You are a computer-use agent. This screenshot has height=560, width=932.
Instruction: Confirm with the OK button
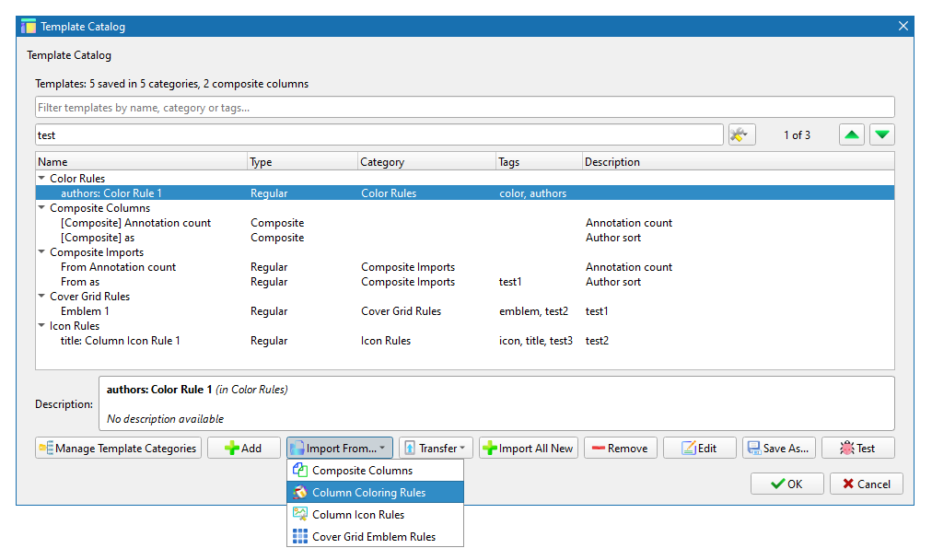click(x=786, y=484)
